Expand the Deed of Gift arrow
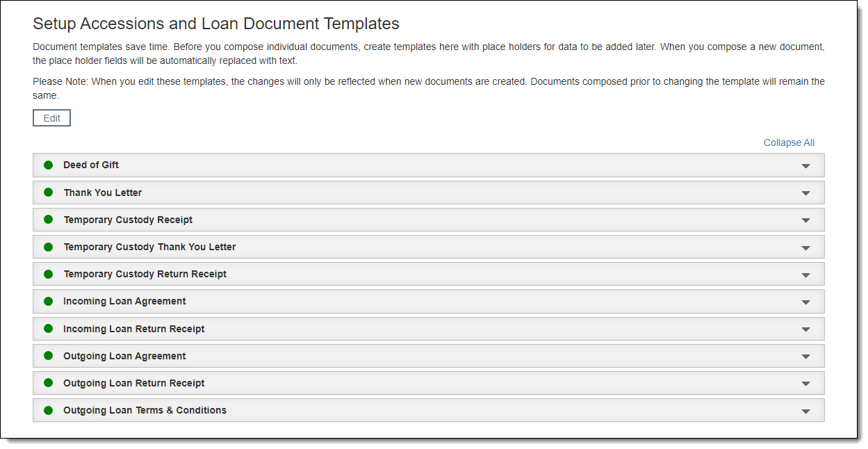Screen dimensions: 868x449 [x=805, y=166]
